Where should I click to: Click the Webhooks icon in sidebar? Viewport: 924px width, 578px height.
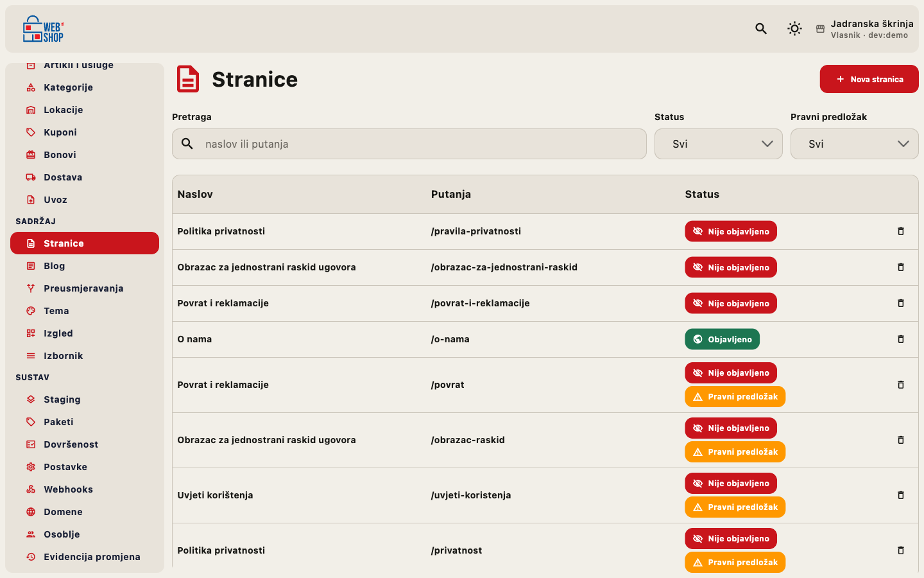31,489
